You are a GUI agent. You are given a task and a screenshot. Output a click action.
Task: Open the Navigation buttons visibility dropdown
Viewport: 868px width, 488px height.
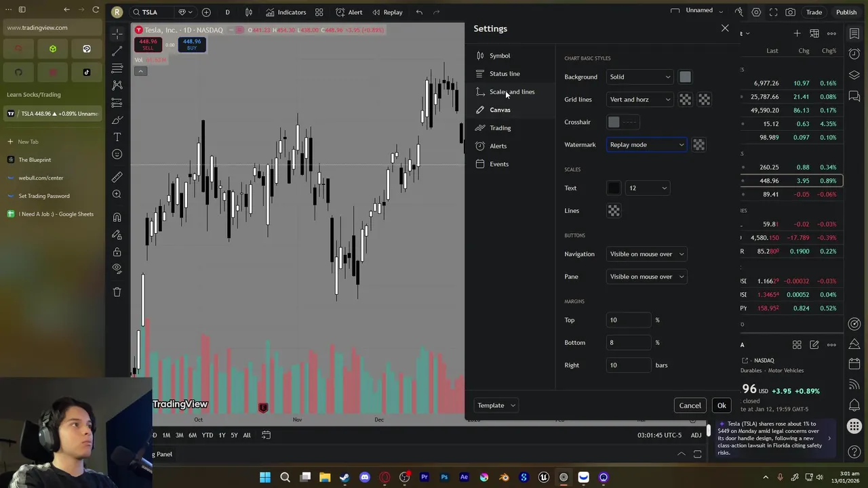pos(646,254)
